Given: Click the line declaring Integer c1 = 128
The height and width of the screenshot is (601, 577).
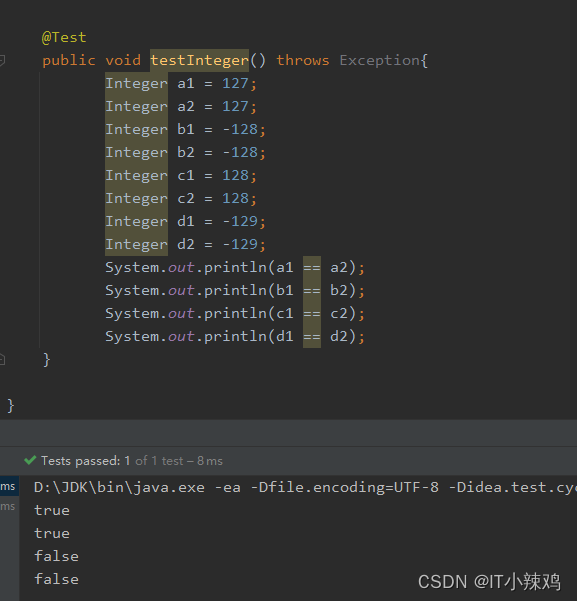Looking at the screenshot, I should tap(181, 176).
